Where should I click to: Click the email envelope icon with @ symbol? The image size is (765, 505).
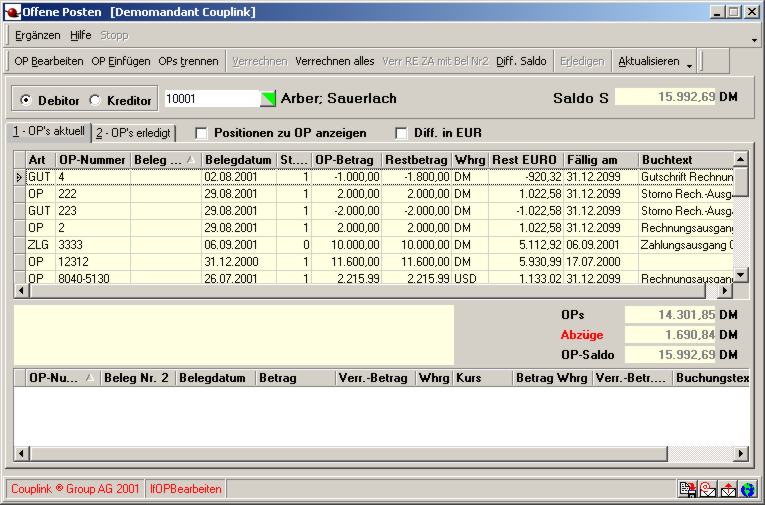point(708,489)
